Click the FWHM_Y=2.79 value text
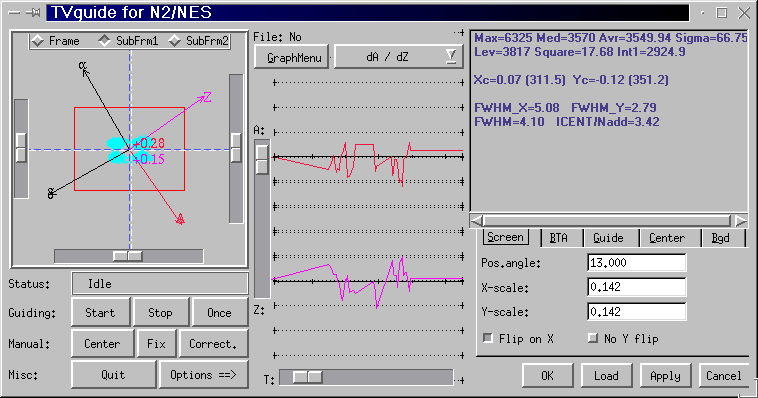 [614, 108]
